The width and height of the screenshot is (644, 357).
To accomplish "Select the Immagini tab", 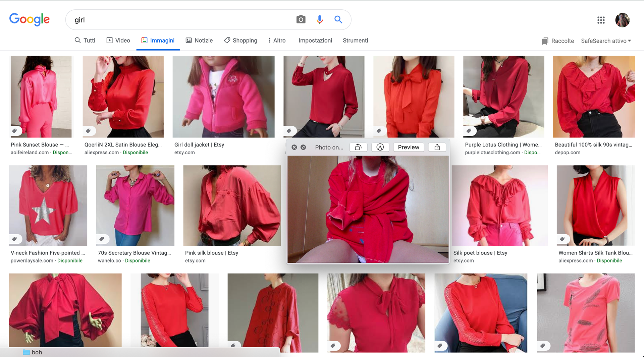I will (x=158, y=41).
